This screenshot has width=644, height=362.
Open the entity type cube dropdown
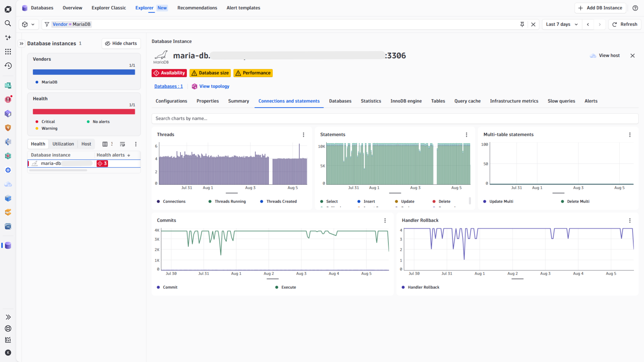pyautogui.click(x=29, y=24)
